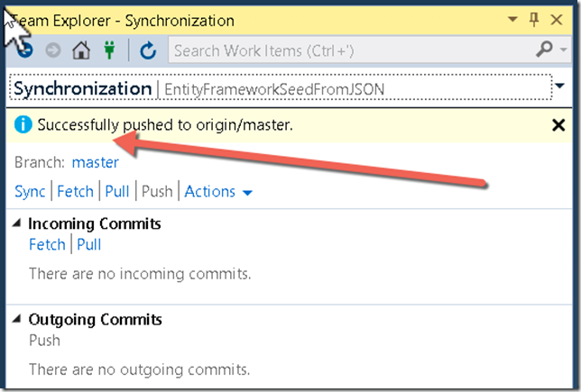The width and height of the screenshot is (581, 392).
Task: Click the Refresh icon in toolbar
Action: tap(148, 50)
